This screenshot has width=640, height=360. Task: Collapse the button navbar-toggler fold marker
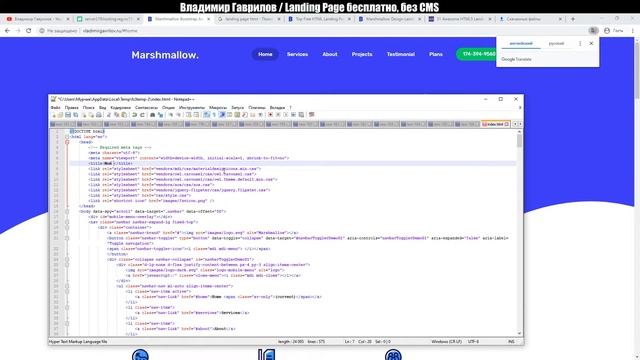point(67,238)
